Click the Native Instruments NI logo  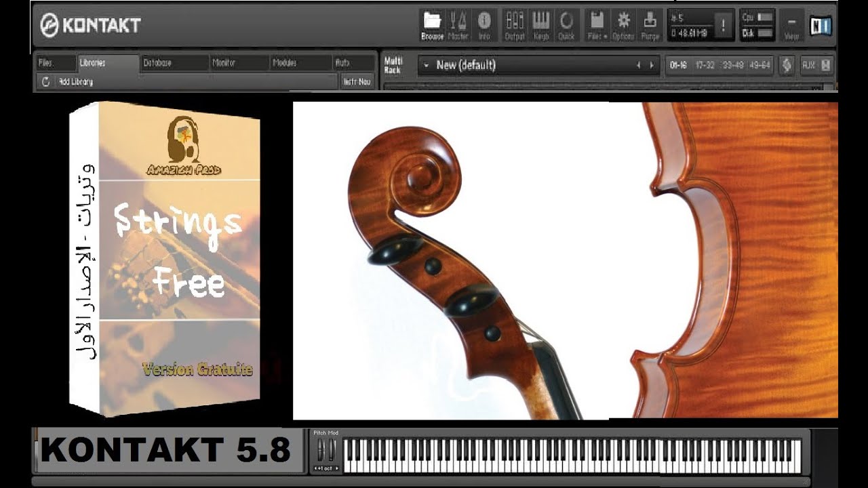click(821, 26)
